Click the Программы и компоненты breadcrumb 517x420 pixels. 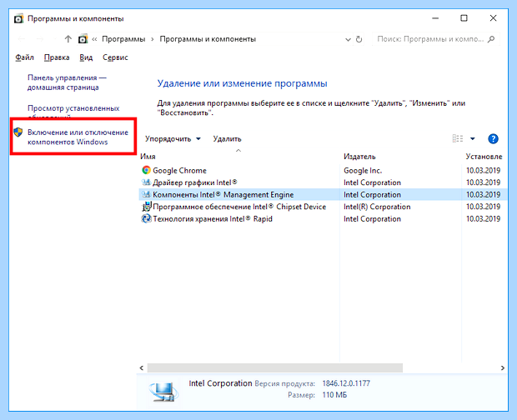tap(208, 39)
